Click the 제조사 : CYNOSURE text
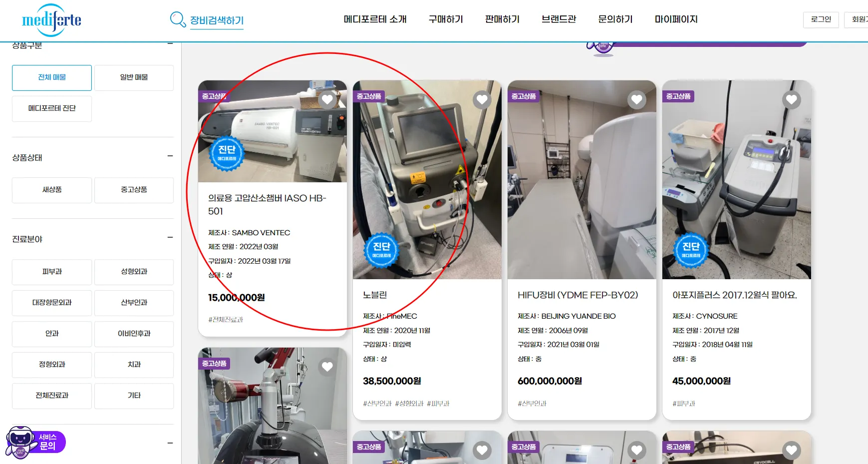This screenshot has width=868, height=464. click(x=705, y=316)
